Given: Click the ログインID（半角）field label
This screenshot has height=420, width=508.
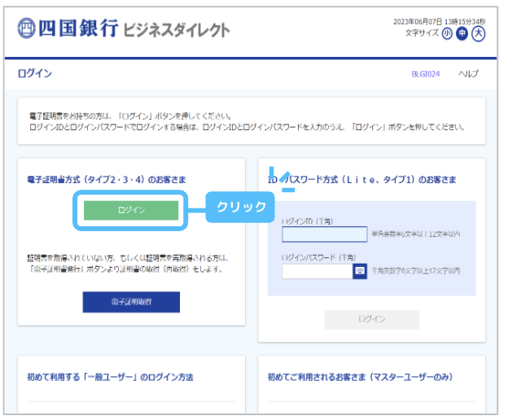Looking at the screenshot, I should click(308, 221).
